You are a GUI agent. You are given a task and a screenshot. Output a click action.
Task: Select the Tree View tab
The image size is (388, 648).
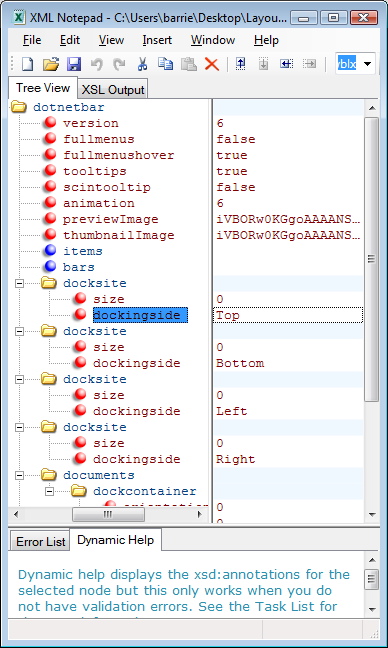(x=43, y=88)
